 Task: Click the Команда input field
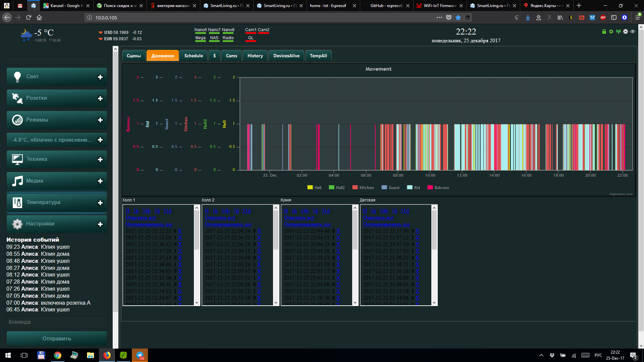(57, 322)
